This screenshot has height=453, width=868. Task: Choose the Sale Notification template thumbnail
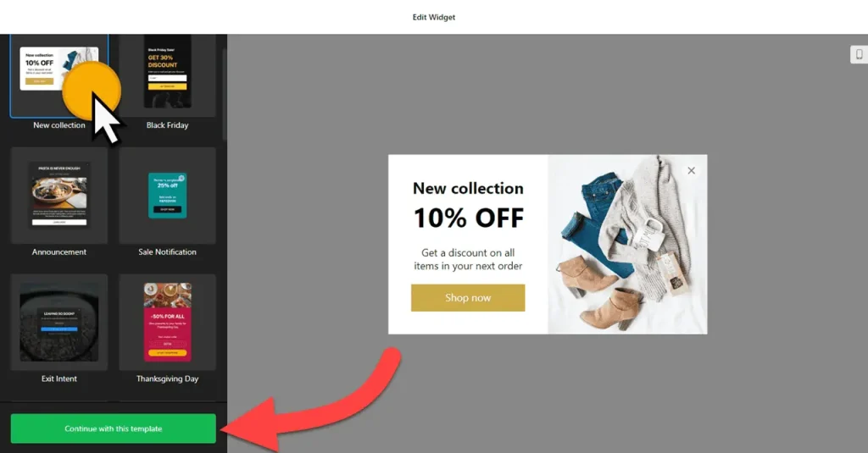167,196
